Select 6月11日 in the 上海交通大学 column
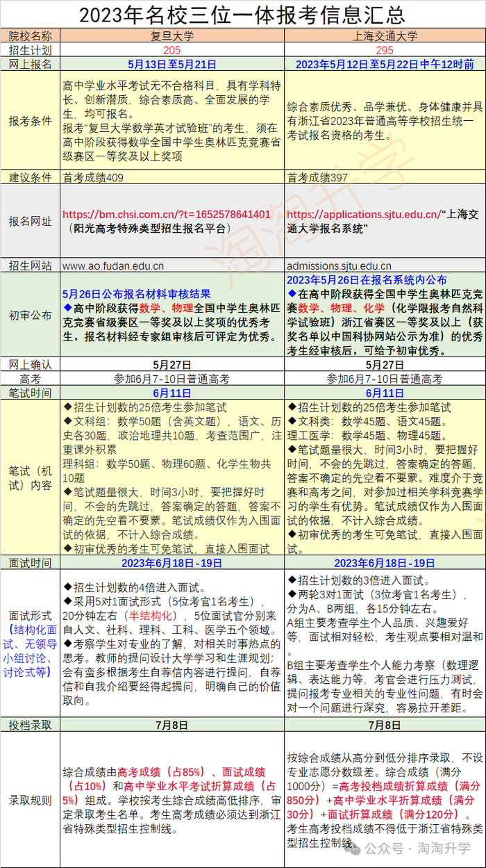486x868 pixels. tap(384, 393)
